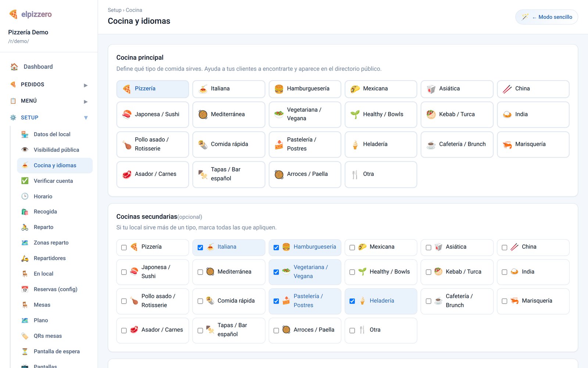
Task: Check the secondary Pizzería checkbox
Action: pyautogui.click(x=124, y=248)
